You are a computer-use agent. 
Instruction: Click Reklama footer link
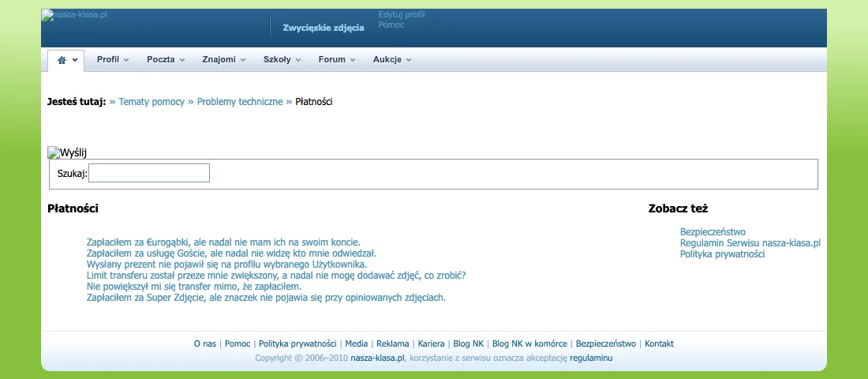point(392,343)
